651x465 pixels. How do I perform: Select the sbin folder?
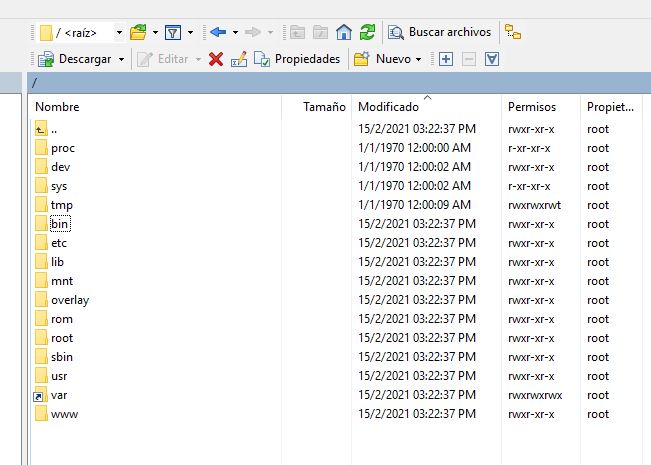(x=62, y=357)
